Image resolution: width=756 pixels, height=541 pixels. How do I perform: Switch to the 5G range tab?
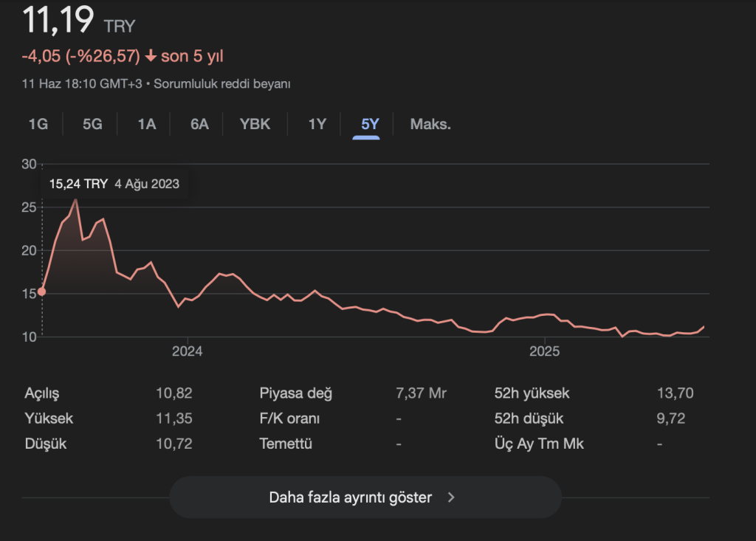(x=92, y=124)
